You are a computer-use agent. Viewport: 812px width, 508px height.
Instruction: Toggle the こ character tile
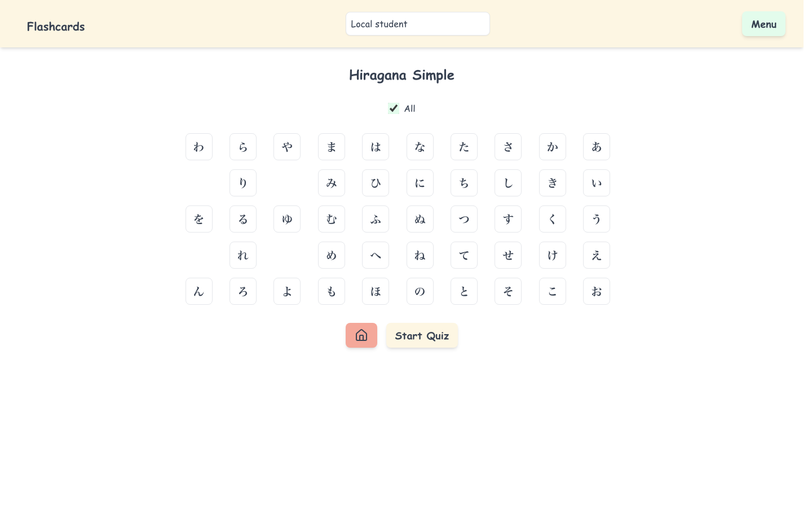[x=553, y=291]
